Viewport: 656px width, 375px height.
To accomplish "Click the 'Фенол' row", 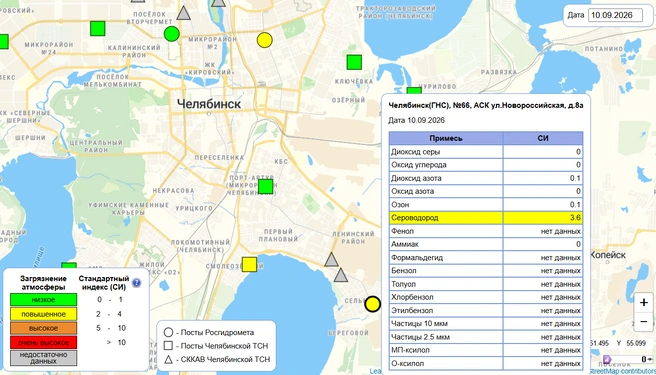I will tap(486, 231).
